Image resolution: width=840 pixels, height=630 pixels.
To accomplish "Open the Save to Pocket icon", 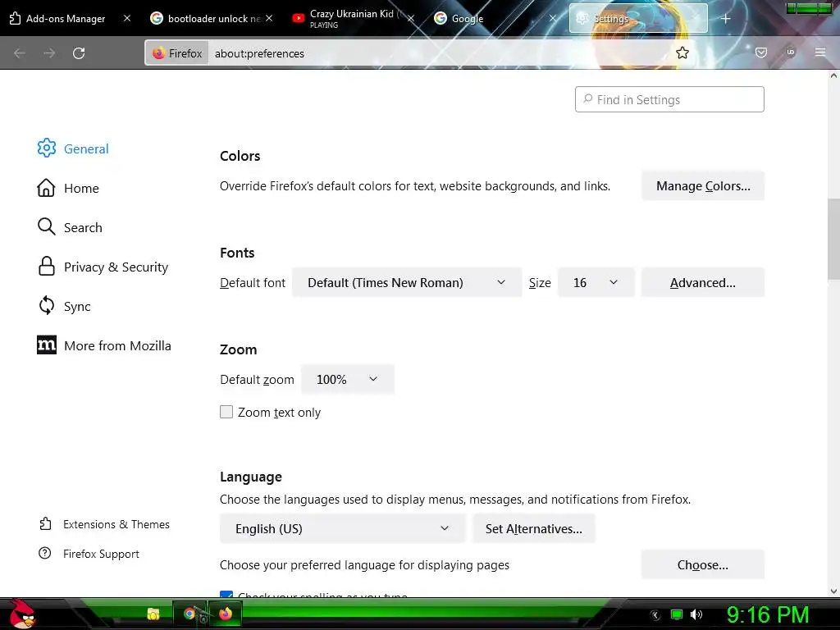I will (760, 52).
